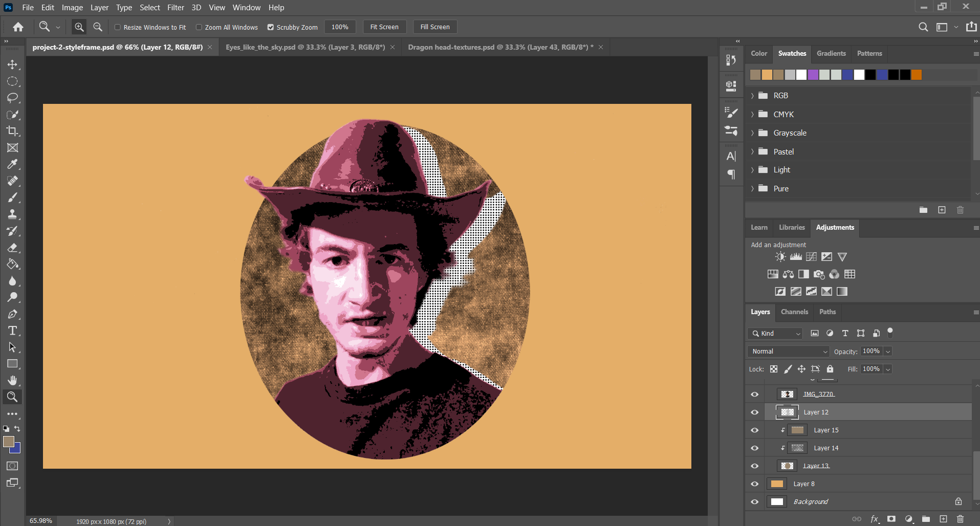Open the Normal blend mode dropdown

(788, 352)
